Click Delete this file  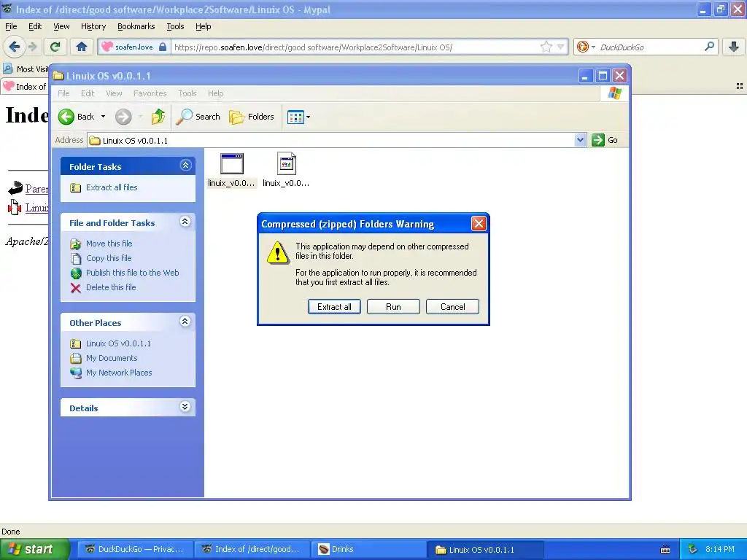click(111, 287)
